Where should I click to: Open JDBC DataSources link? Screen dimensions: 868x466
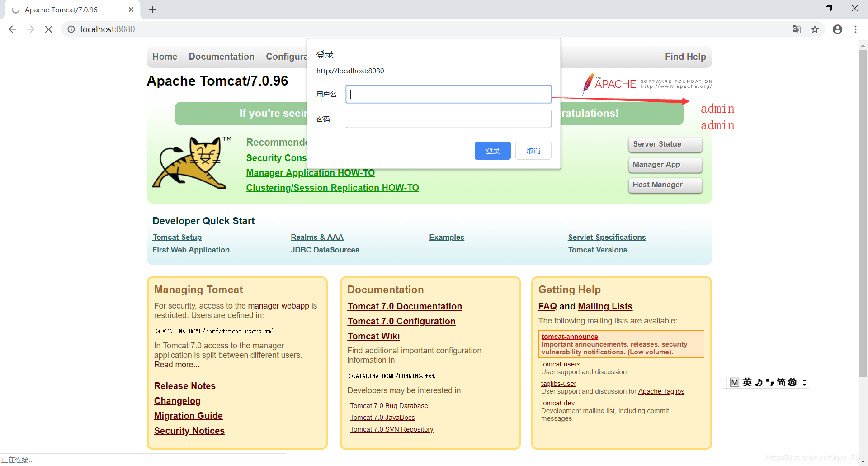(325, 250)
